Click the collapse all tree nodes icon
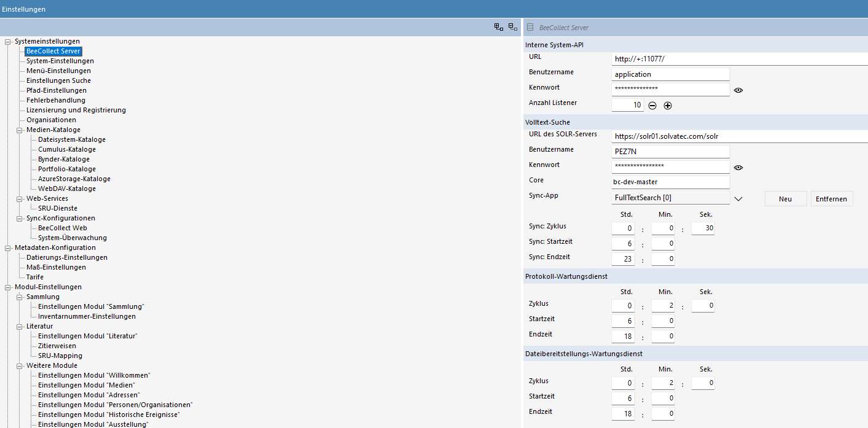Screen dimensions: 868x428 click(513, 27)
